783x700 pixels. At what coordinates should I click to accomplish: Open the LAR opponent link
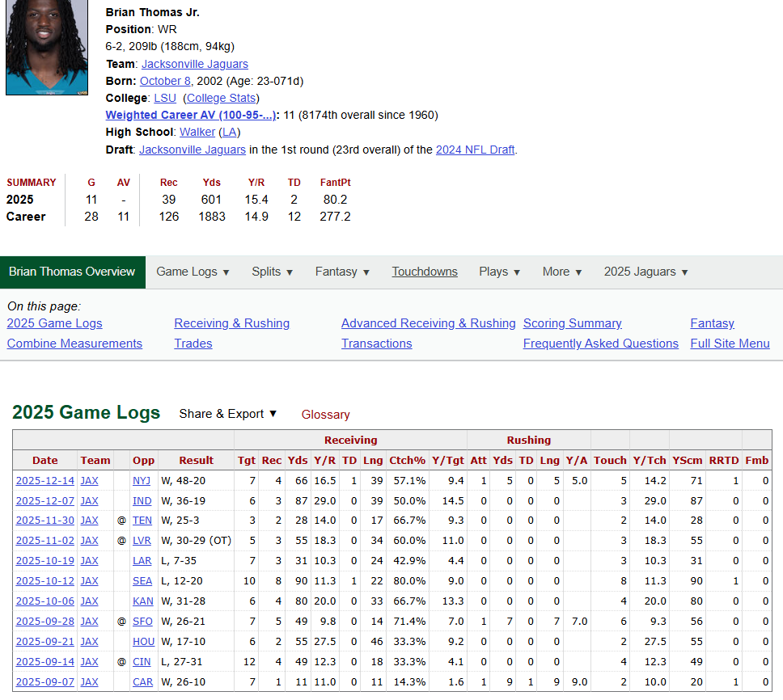click(142, 561)
